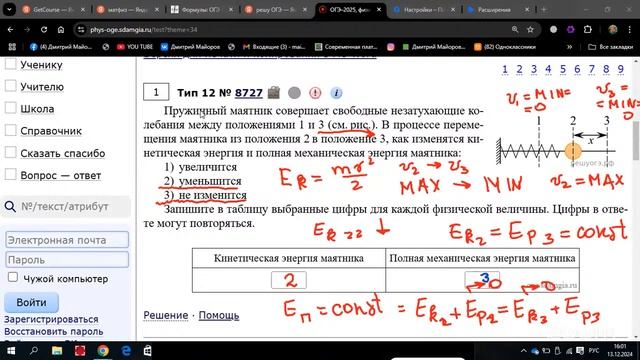Click the search magnifier icon in sidebar

tap(10, 207)
